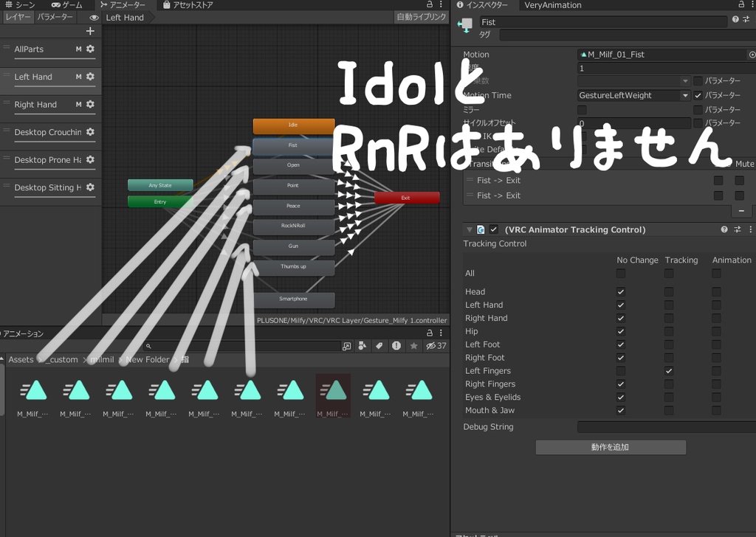Open the Animator window three-dot menu

[x=441, y=4]
